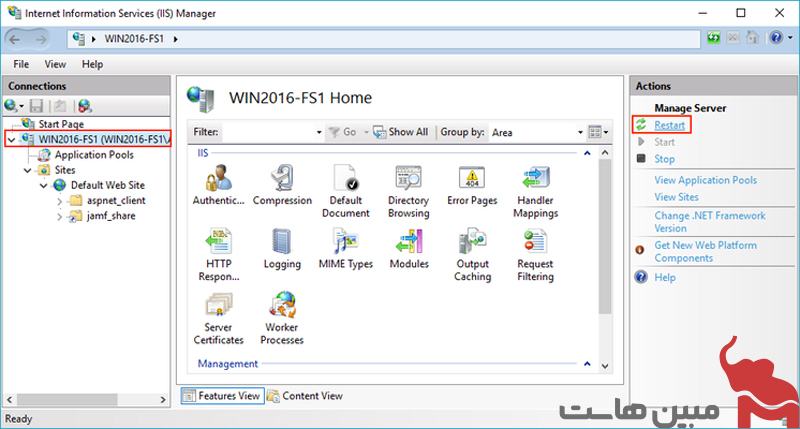Open the Output Caching feature
The height and width of the screenshot is (429, 800).
point(472,255)
